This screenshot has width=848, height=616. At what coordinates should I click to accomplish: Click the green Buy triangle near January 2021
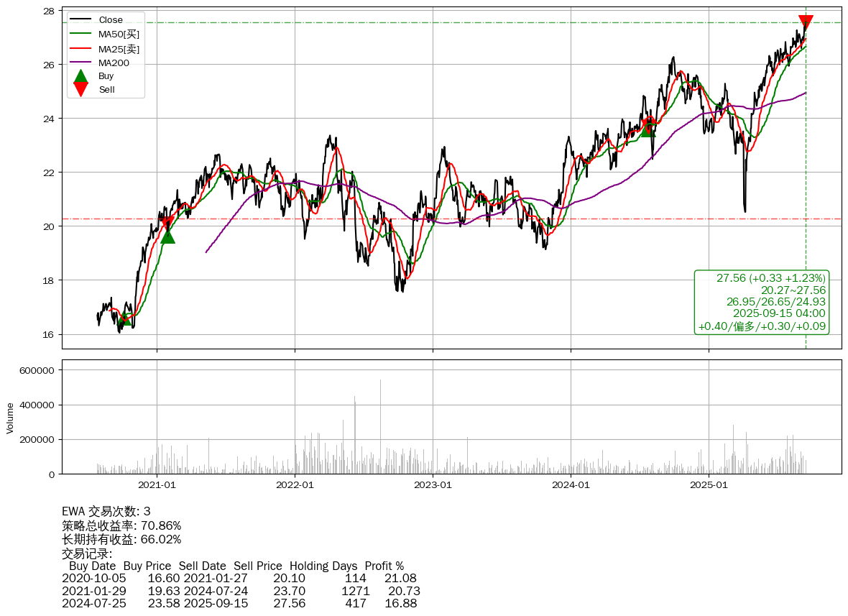[x=167, y=236]
